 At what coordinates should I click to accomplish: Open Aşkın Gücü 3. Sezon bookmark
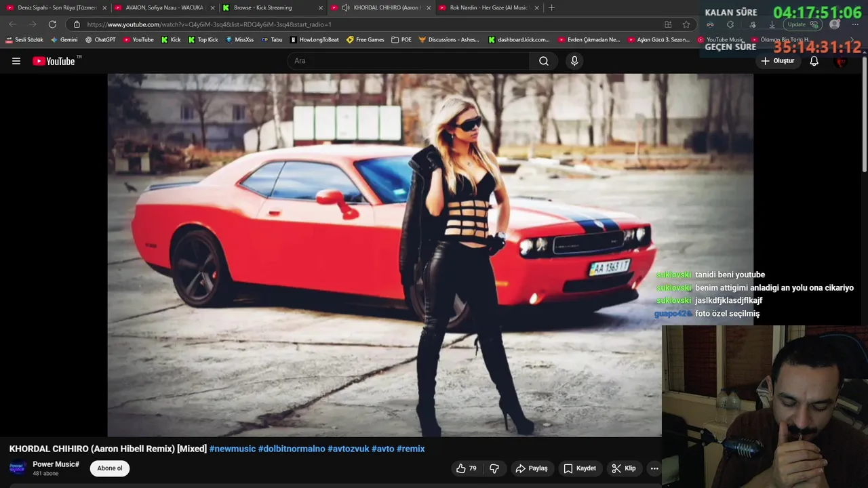tap(658, 40)
